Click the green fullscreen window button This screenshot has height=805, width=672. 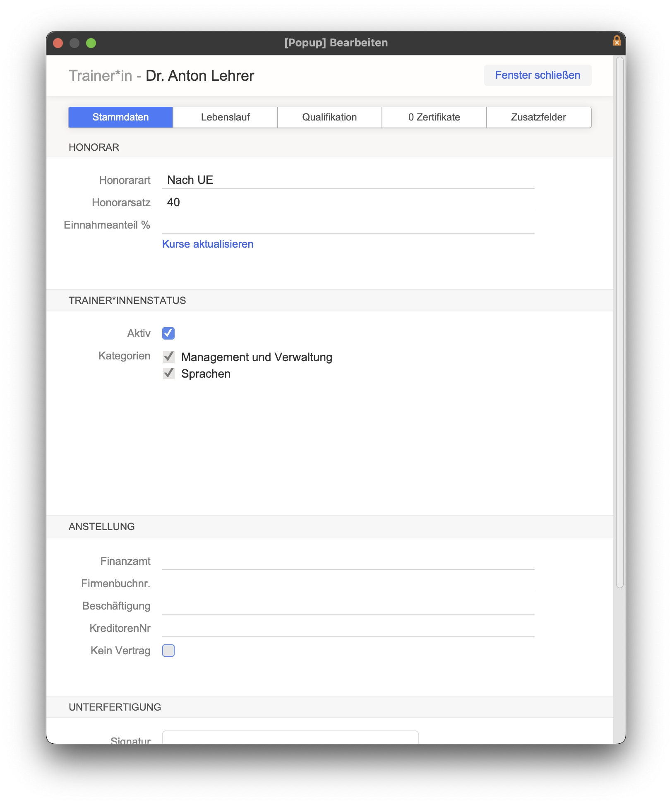(x=91, y=43)
